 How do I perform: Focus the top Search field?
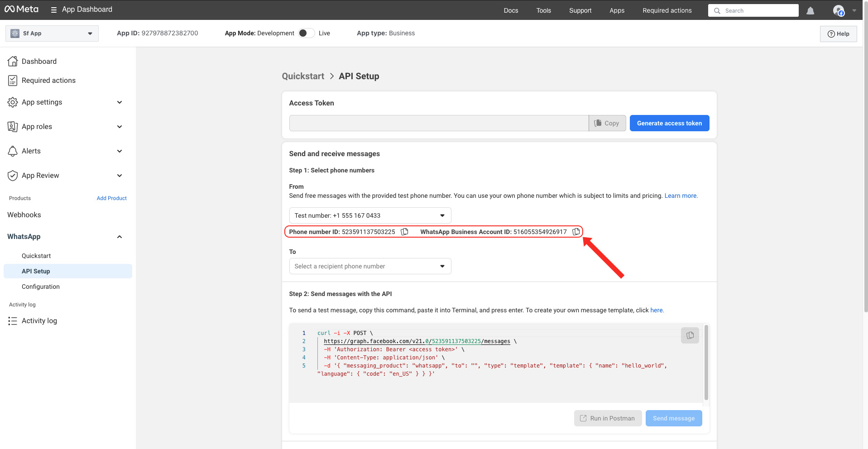point(753,11)
